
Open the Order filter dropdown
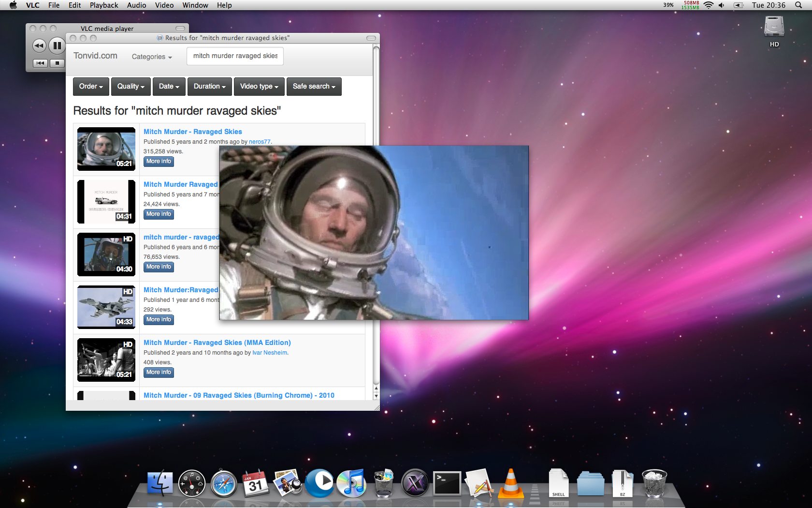pos(91,87)
